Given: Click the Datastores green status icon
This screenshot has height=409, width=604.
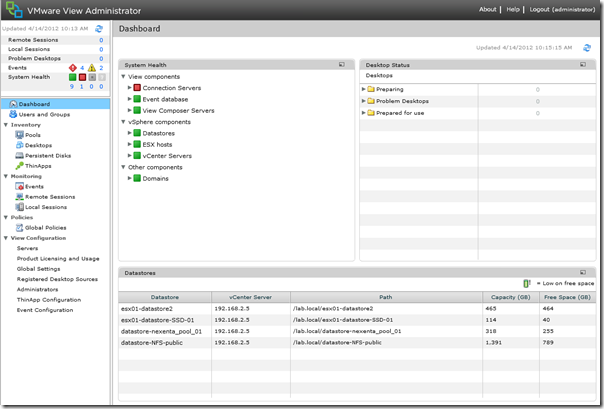Looking at the screenshot, I should [x=137, y=133].
